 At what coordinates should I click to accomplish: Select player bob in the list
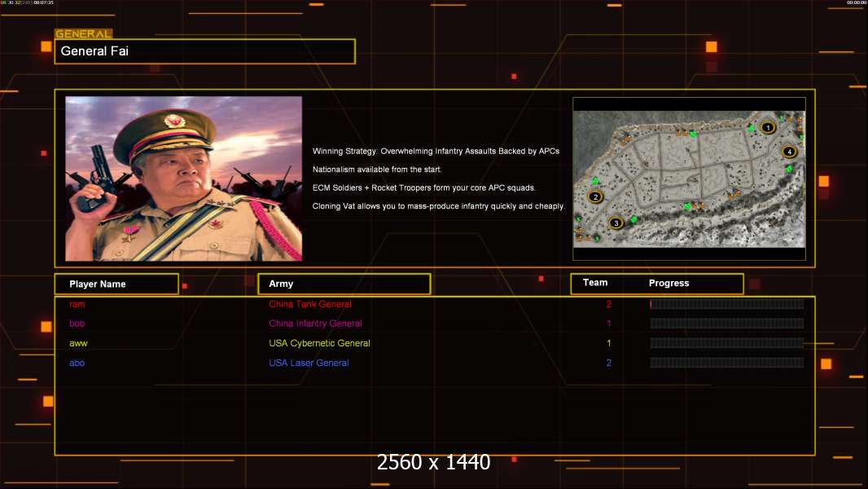click(77, 324)
